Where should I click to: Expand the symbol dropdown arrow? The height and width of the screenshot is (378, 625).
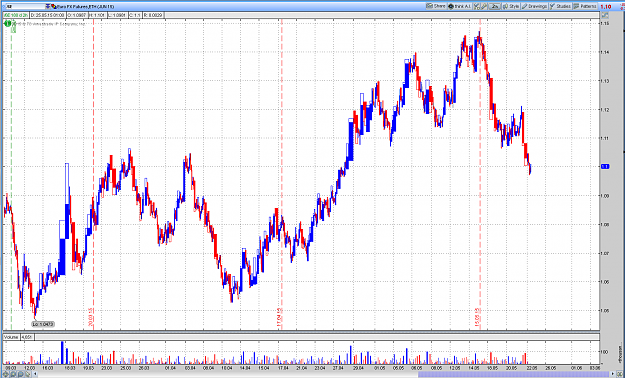point(48,6)
